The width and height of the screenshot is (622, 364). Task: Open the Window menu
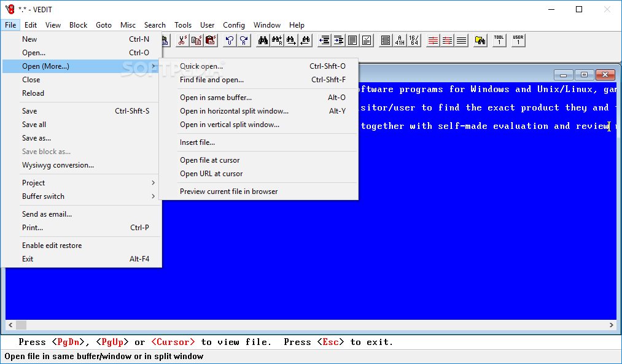[267, 25]
